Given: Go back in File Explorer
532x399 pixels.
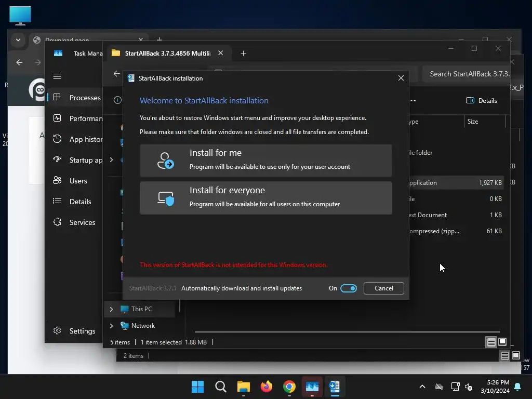Looking at the screenshot, I should [117, 74].
